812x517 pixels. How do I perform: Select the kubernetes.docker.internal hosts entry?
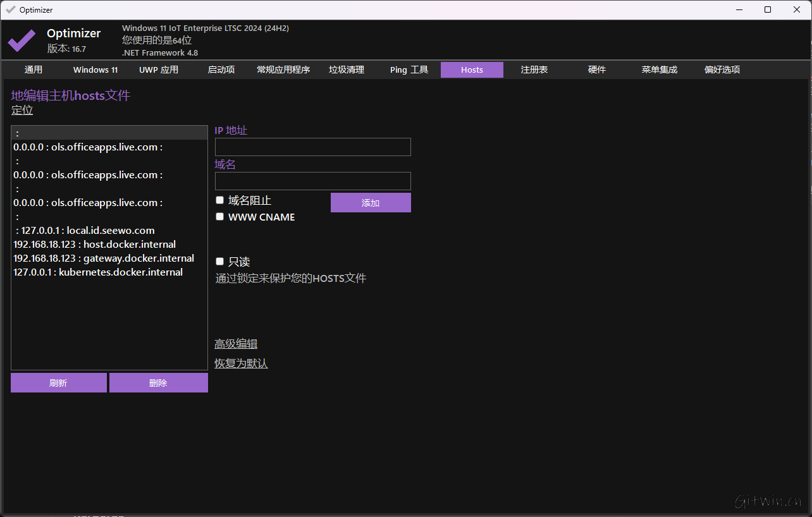click(98, 272)
